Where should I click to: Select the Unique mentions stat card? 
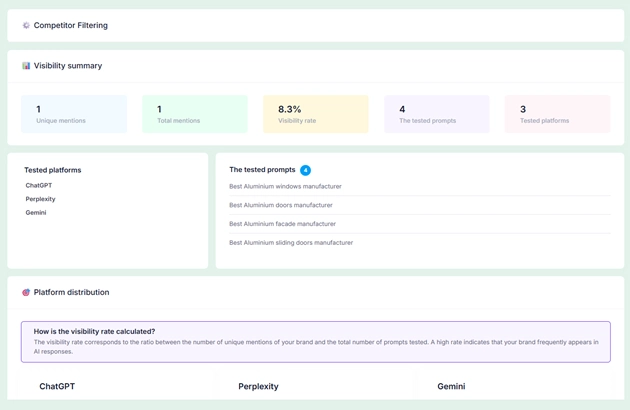tap(74, 114)
